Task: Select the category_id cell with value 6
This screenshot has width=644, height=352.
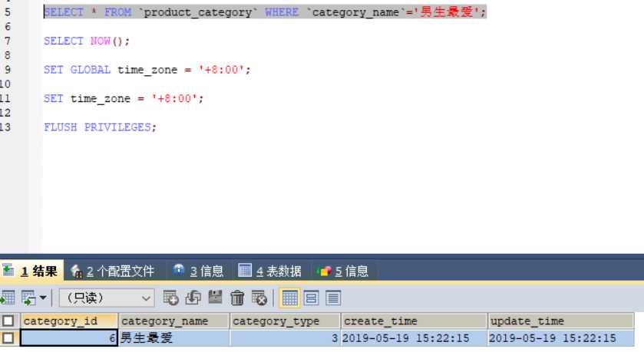Action: [69, 338]
